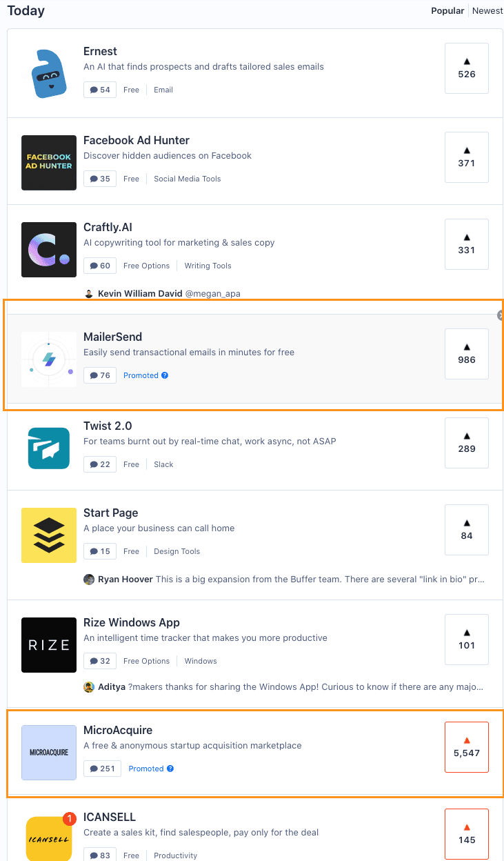Open the Writing Tools topic link
Screen dimensions: 504x861
pos(208,266)
